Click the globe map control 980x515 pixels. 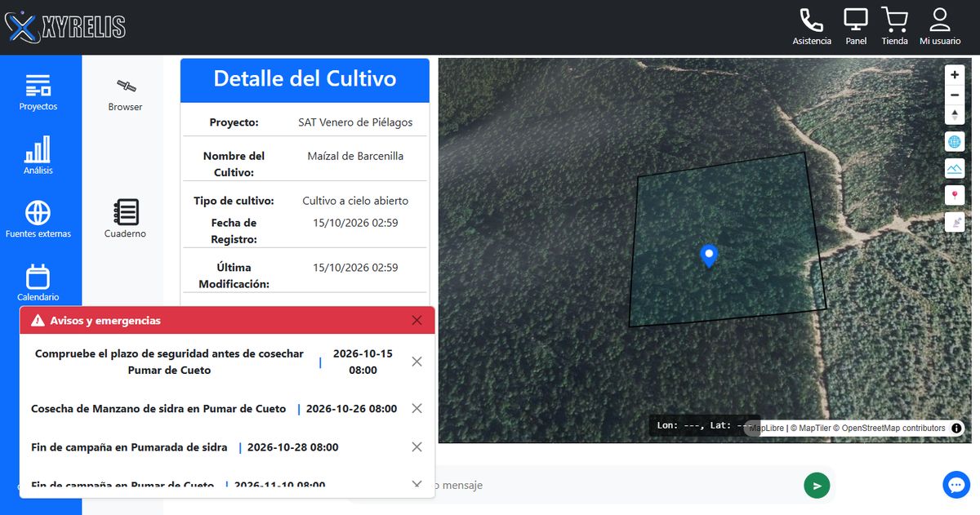(x=955, y=142)
